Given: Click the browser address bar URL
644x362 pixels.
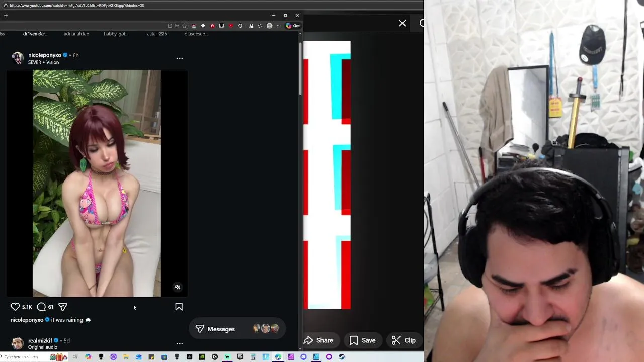Looking at the screenshot, I should 76,5.
